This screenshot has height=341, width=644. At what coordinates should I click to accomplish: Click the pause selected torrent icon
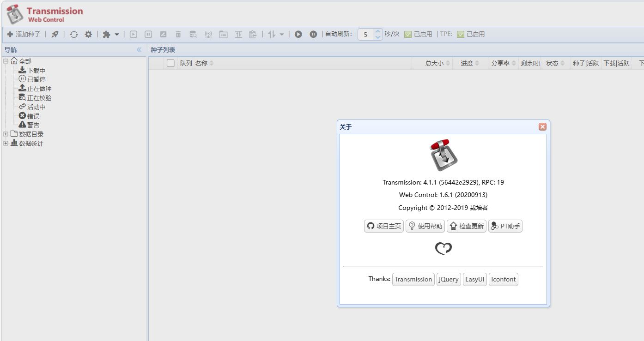[x=148, y=34]
